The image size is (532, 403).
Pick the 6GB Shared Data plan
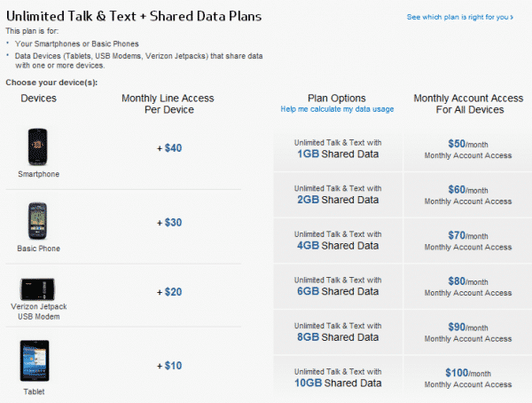(x=338, y=287)
